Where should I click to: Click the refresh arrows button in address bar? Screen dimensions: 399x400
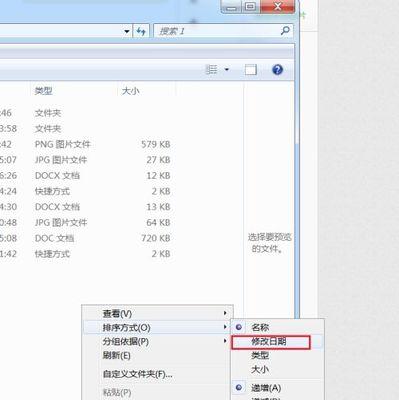pos(141,32)
